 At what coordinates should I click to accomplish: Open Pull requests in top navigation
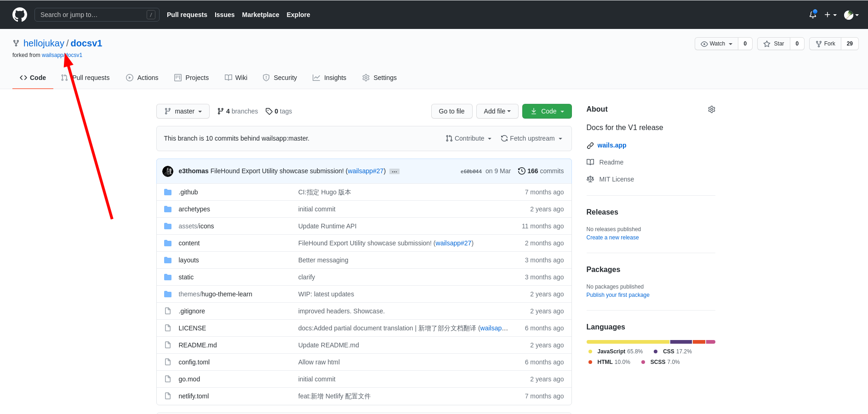pos(187,15)
